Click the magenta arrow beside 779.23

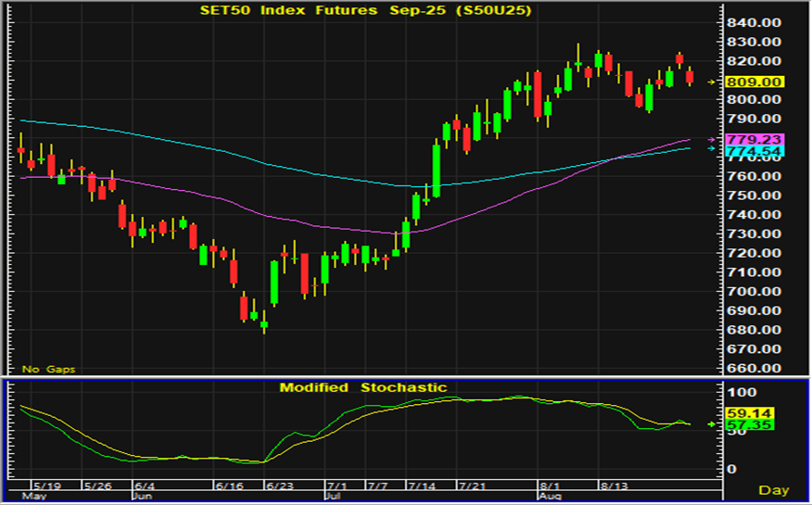(x=711, y=139)
